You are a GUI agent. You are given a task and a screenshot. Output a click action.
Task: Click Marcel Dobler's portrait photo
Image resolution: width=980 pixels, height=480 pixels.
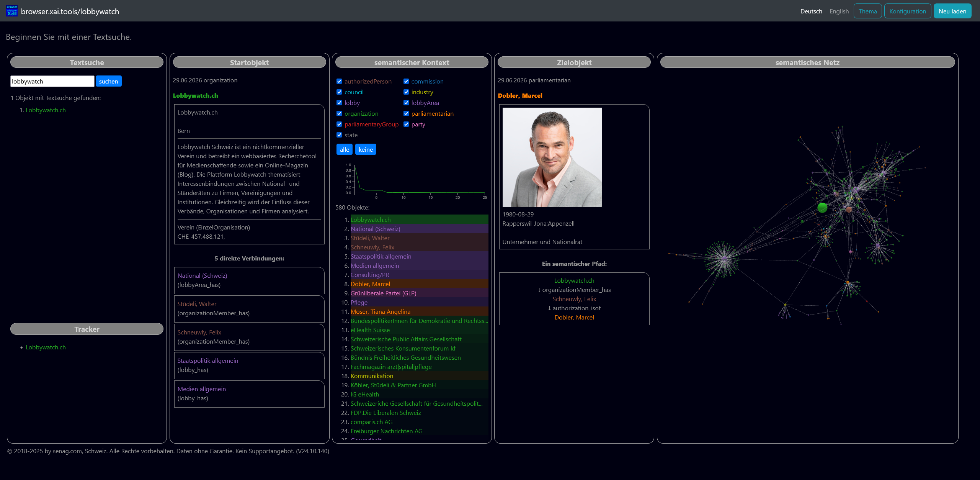pos(552,157)
